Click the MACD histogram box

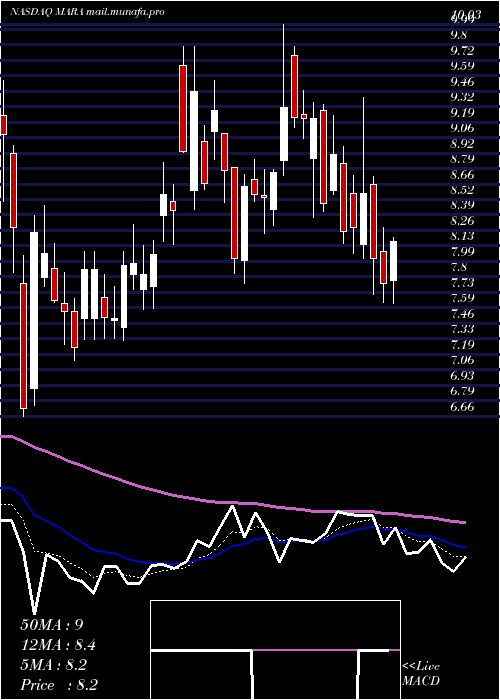[275, 650]
